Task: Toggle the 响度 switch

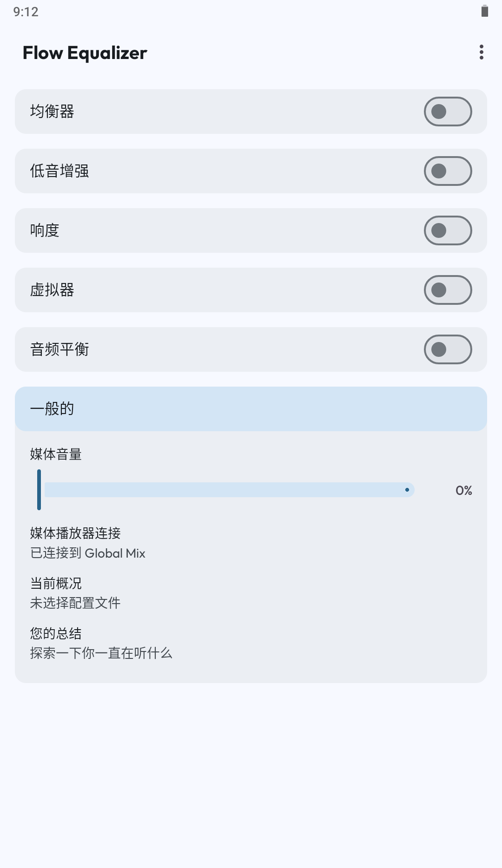Action: 448,230
